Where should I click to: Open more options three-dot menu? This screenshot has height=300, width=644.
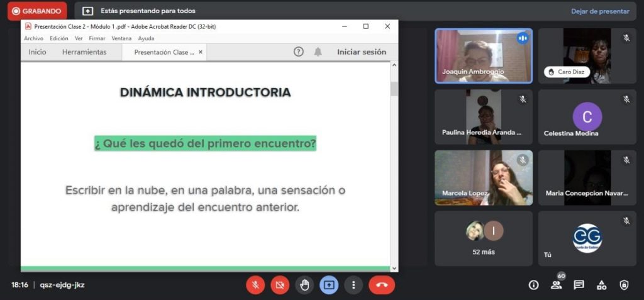[x=353, y=285]
